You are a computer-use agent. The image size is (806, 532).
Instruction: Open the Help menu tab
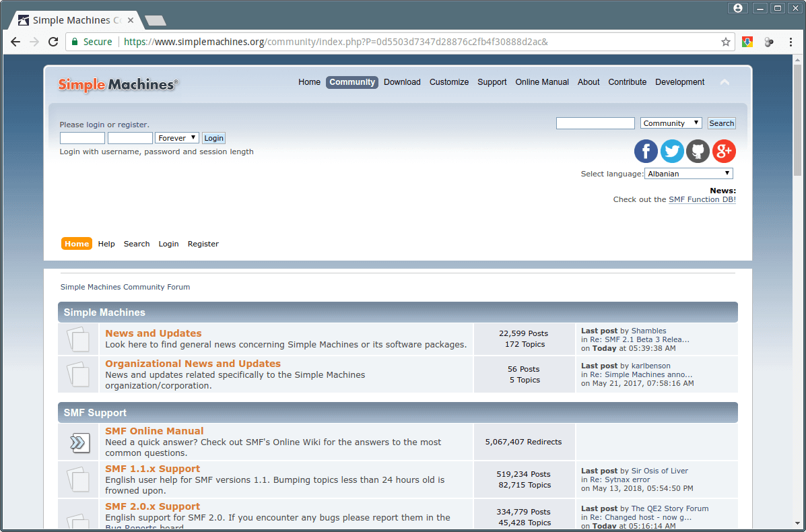point(106,244)
